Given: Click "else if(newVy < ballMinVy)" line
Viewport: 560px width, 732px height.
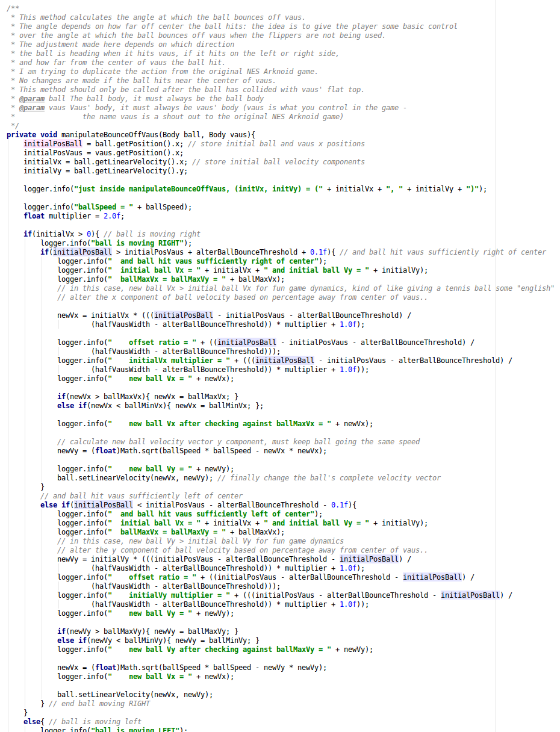Looking at the screenshot, I should click(158, 640).
